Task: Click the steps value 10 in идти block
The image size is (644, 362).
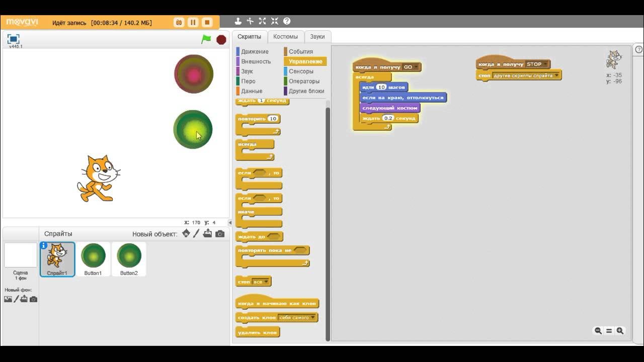Action: [x=381, y=87]
